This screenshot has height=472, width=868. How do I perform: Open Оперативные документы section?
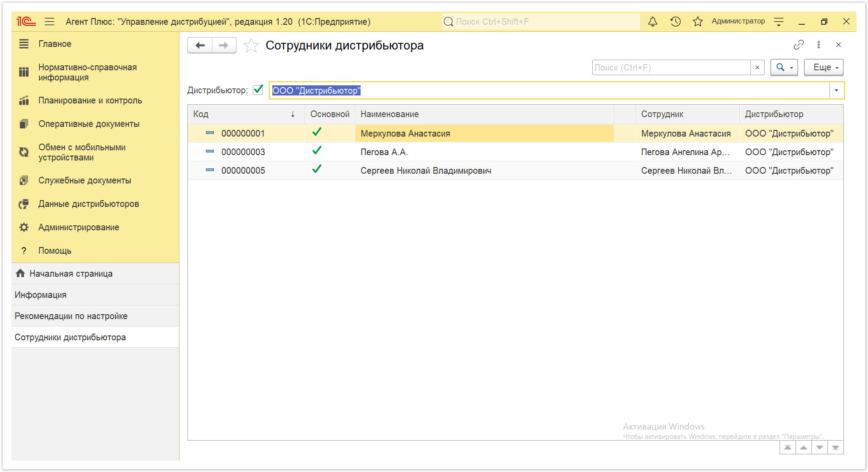pos(95,124)
